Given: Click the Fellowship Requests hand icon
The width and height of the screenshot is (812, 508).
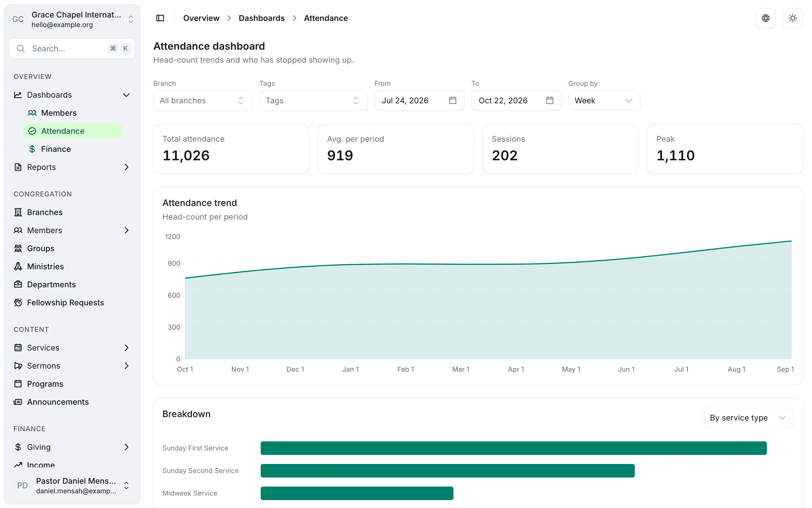Looking at the screenshot, I should tap(18, 303).
